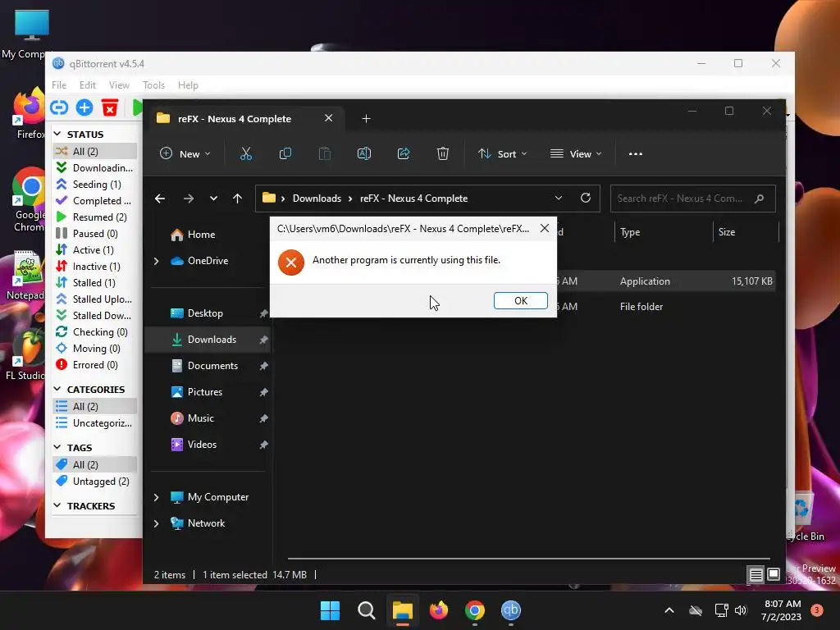Open qBittorrent View menu
This screenshot has width=840, height=630.
[119, 85]
